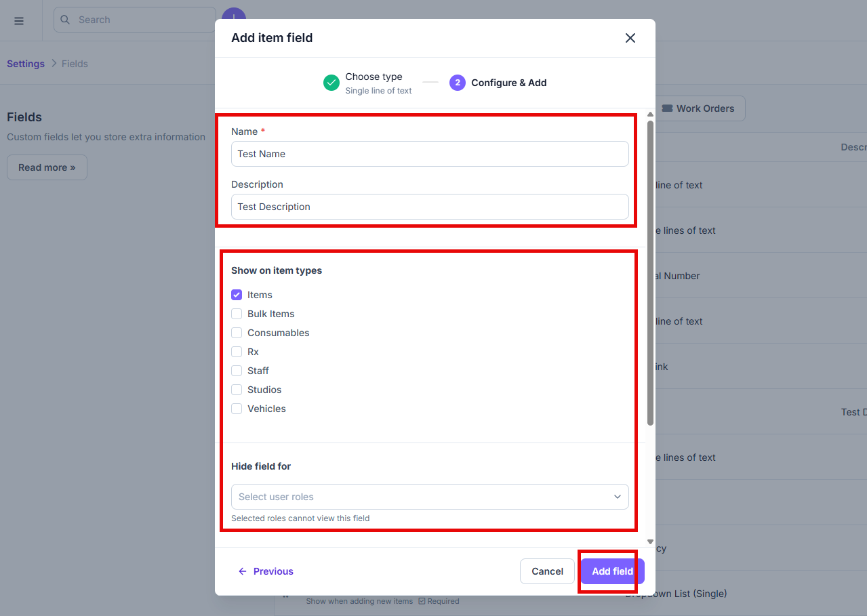Check the Studios checkbox
This screenshot has width=867, height=616.
[x=237, y=390]
